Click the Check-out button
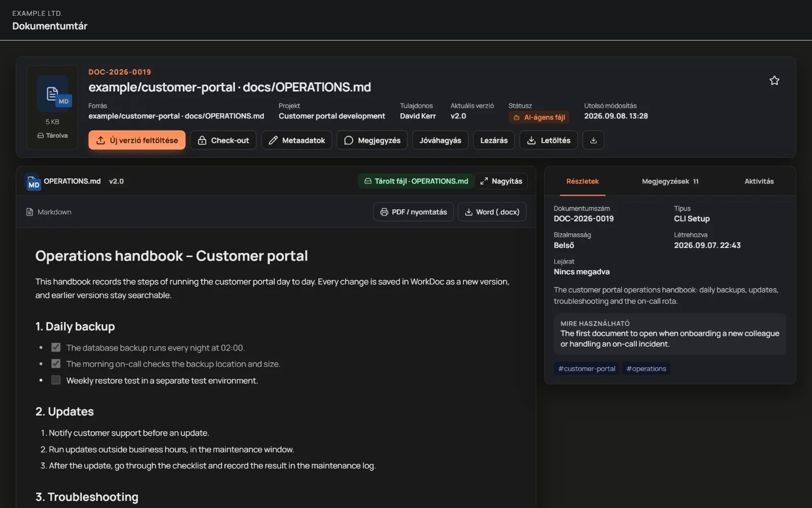The height and width of the screenshot is (508, 812). pos(223,140)
